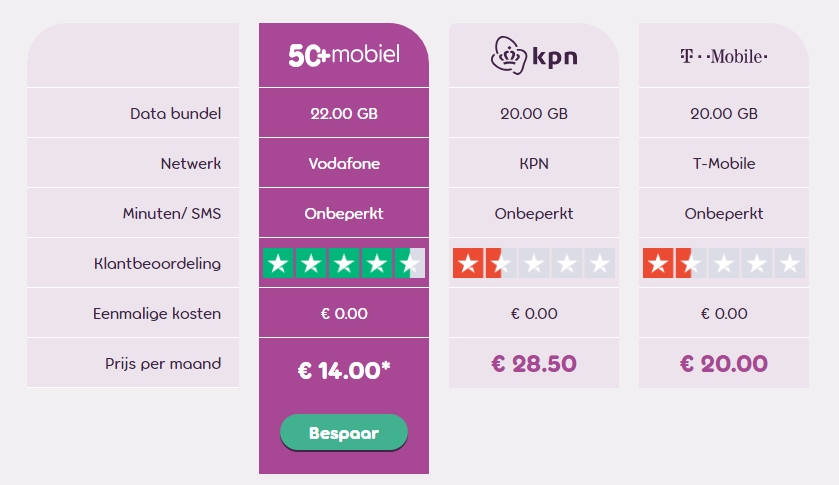Click the Data bundel row label
Screen dimensions: 839x485
176,113
